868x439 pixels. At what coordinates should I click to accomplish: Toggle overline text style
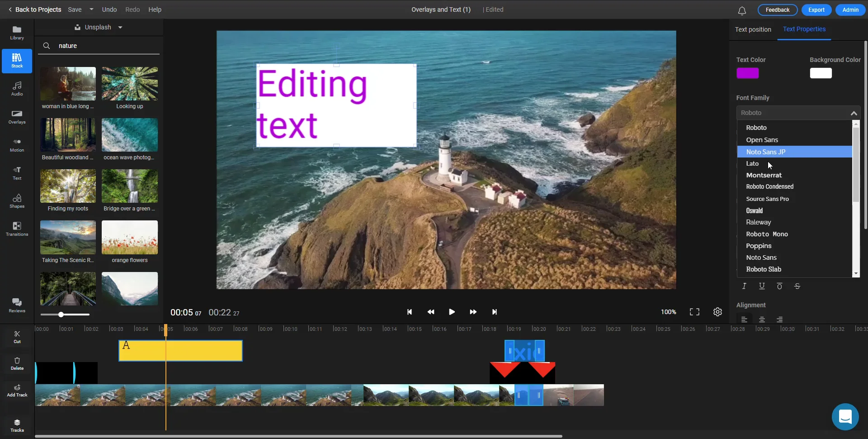pos(779,286)
